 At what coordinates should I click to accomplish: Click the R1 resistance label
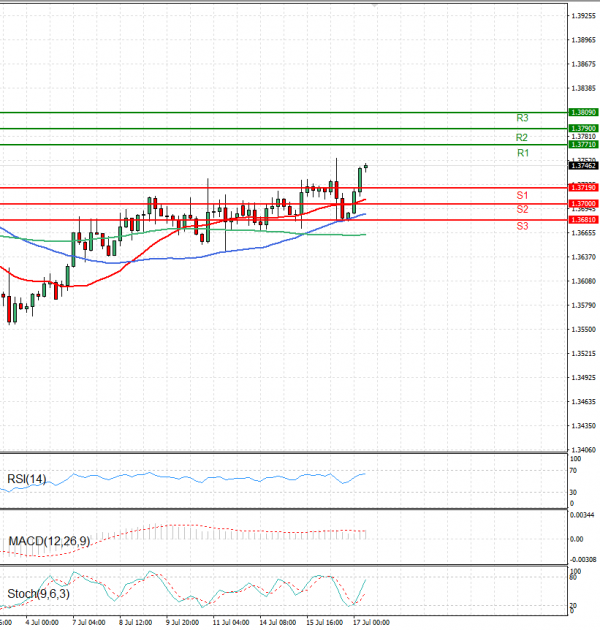pos(523,153)
